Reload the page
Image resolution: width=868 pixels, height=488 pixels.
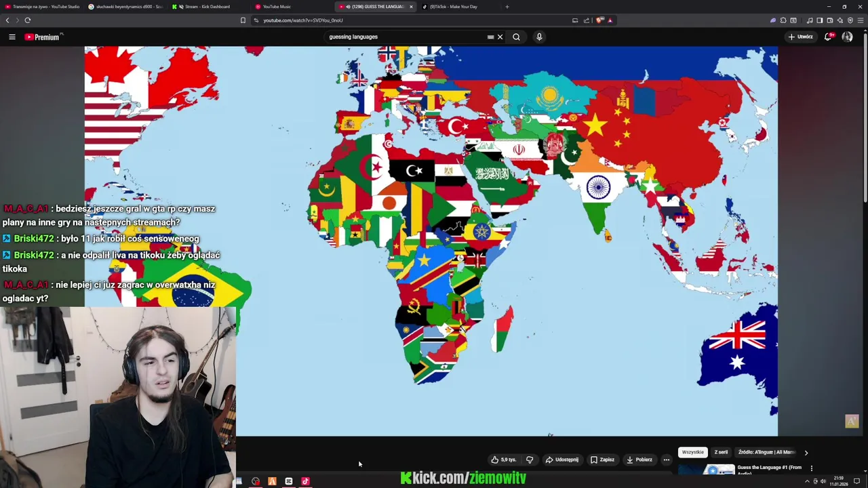click(27, 20)
